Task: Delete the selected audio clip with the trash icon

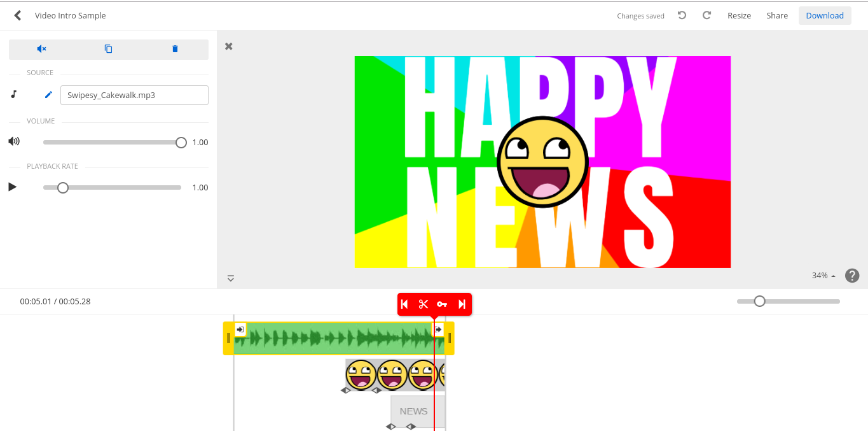Action: 176,49
